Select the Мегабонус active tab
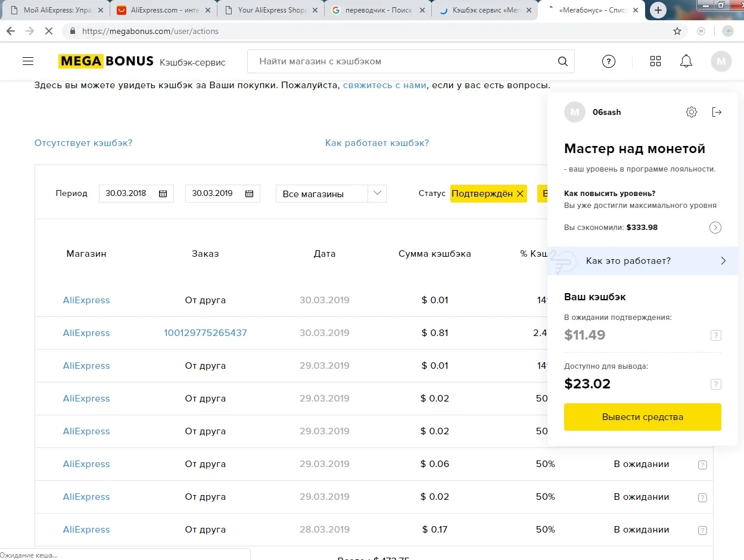The width and height of the screenshot is (744, 560). [x=592, y=10]
